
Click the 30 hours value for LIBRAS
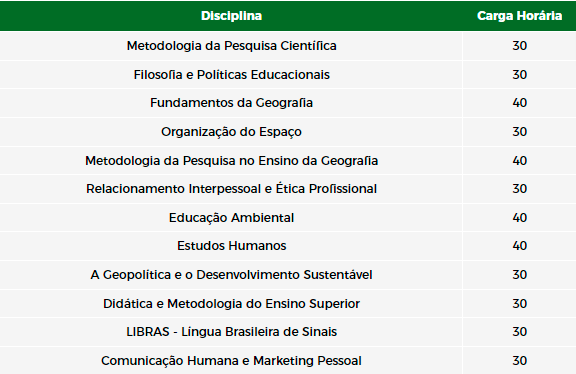pos(519,332)
